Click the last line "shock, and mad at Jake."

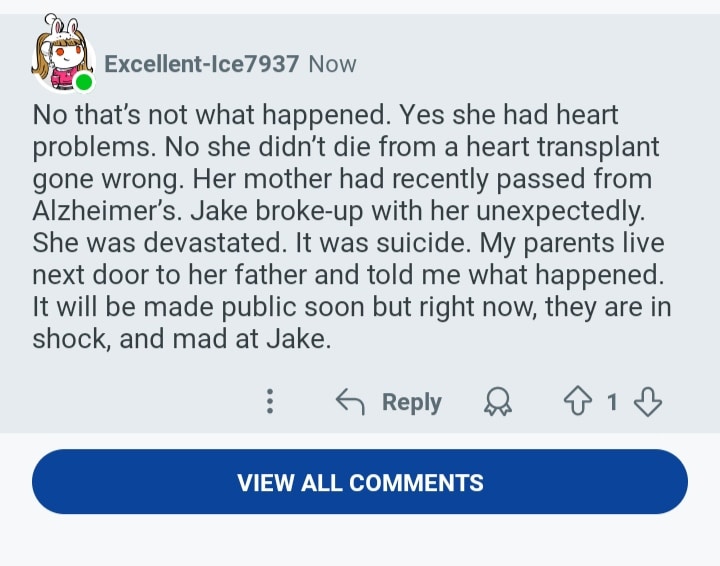point(180,339)
